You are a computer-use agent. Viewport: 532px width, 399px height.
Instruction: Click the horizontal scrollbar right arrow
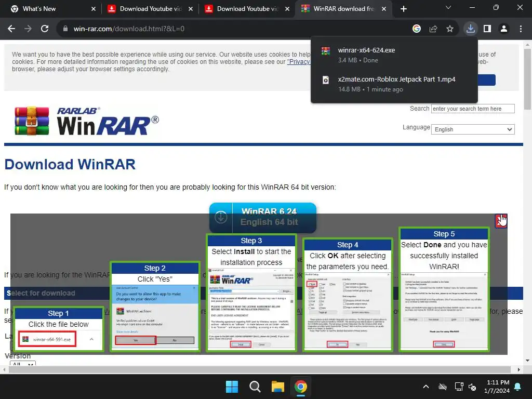[519, 369]
